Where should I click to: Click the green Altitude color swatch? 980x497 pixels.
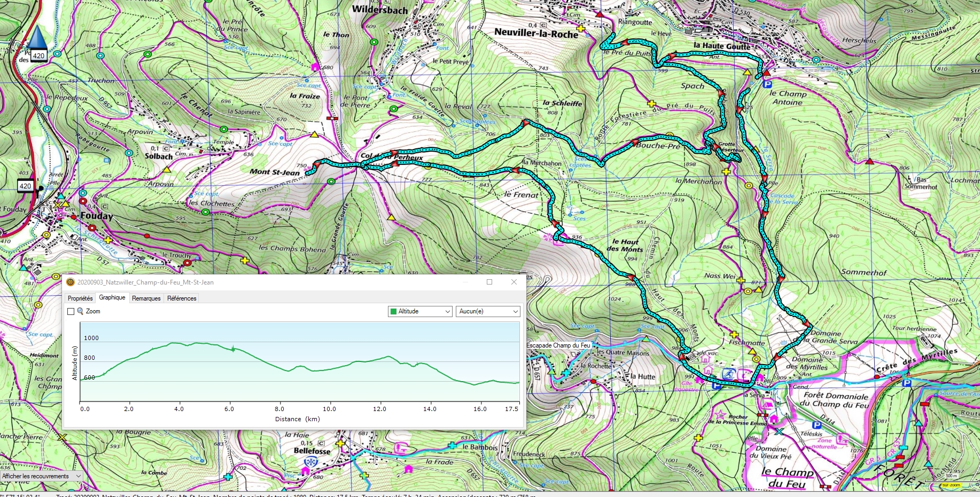click(394, 312)
